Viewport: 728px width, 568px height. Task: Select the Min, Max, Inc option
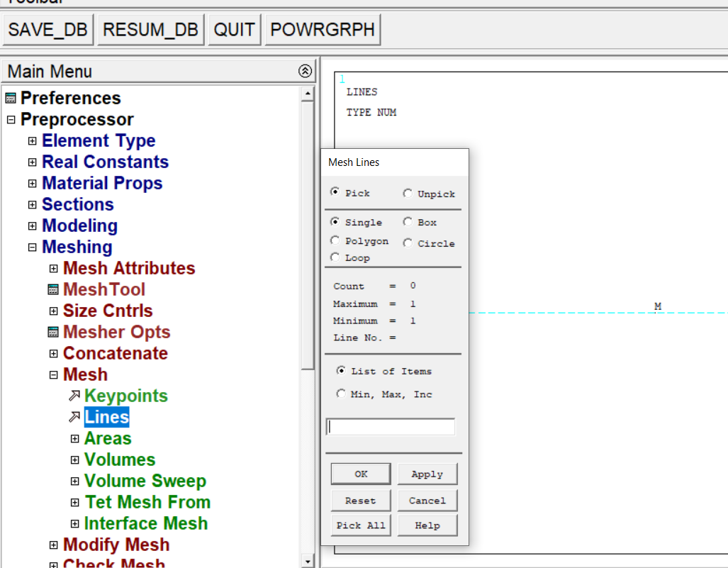(341, 394)
